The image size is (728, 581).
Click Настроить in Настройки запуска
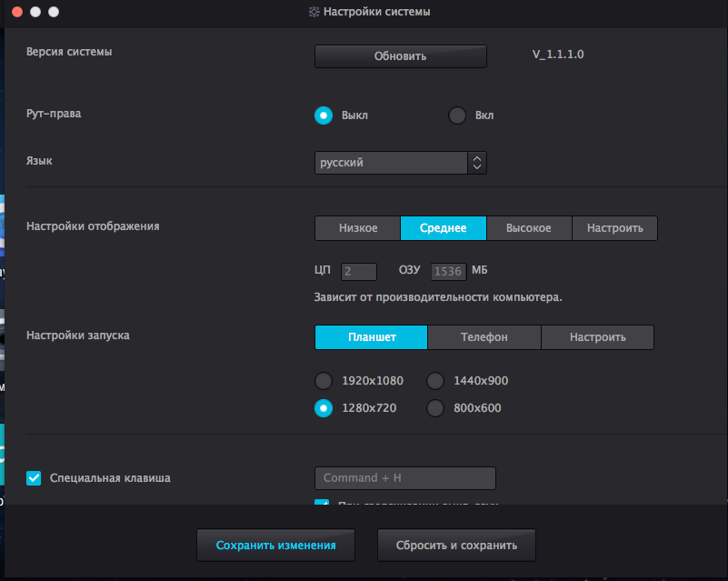coord(597,337)
